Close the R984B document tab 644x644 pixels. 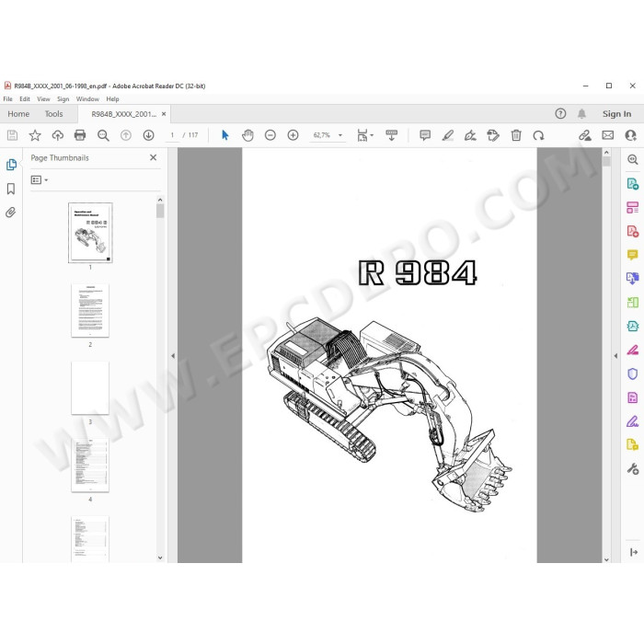tap(164, 114)
